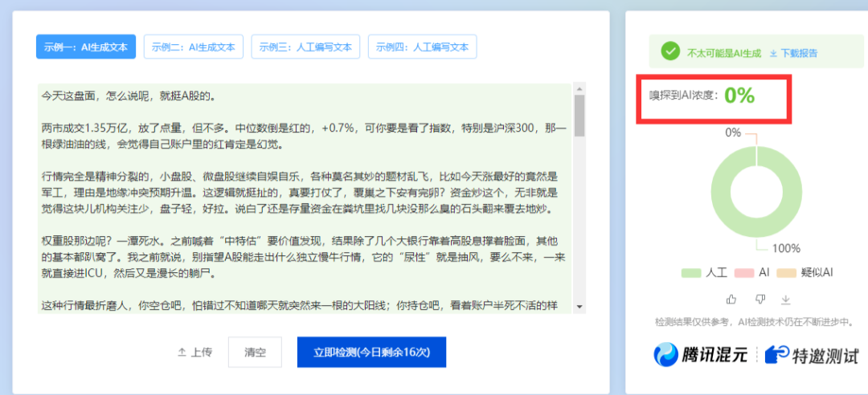Click the text area scrollbar up arrow
The image size is (868, 395).
tap(579, 88)
